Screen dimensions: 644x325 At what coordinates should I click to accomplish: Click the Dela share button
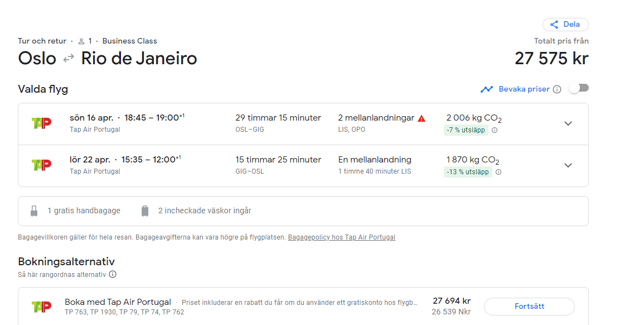pos(565,25)
